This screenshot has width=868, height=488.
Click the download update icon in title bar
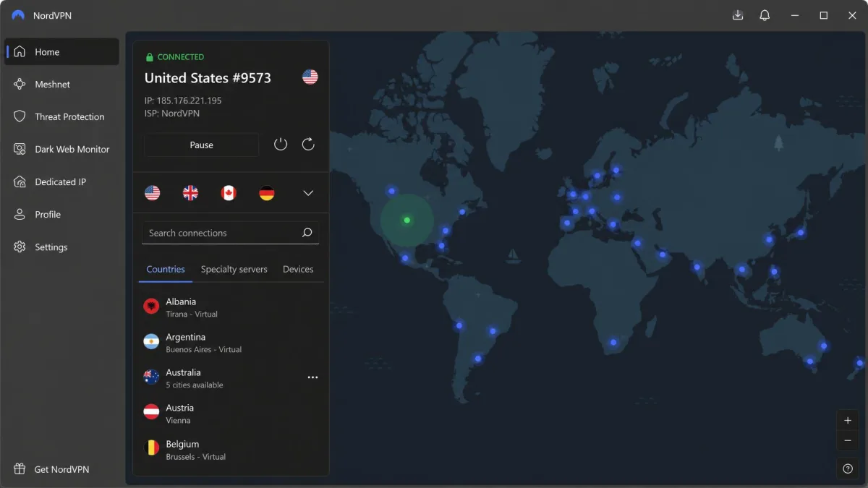(x=738, y=15)
